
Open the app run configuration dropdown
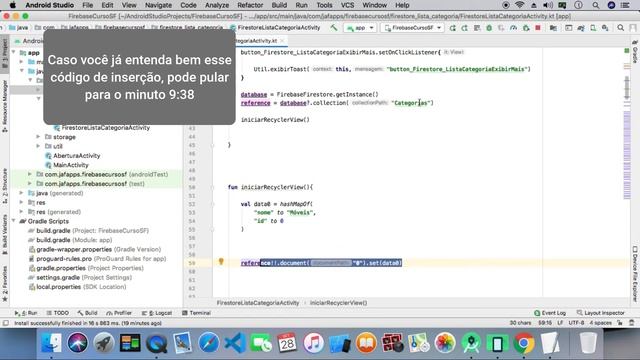[x=360, y=28]
